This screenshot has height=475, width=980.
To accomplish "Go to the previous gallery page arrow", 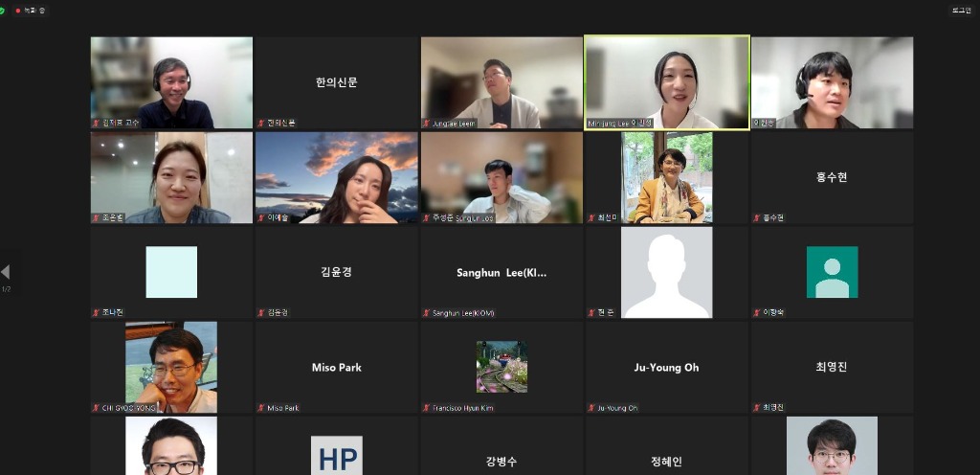I will coord(6,272).
